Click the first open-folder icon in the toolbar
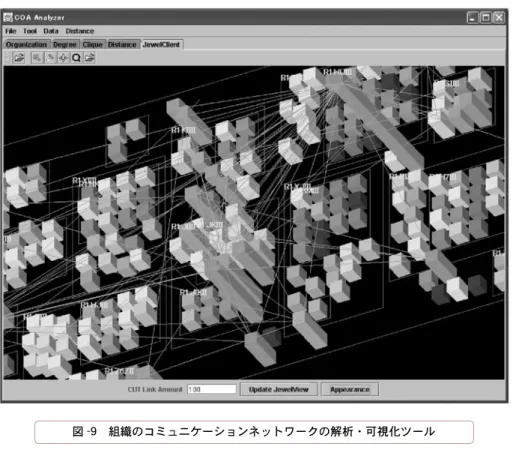Image resolution: width=513 pixels, height=450 pixels. pos(19,58)
